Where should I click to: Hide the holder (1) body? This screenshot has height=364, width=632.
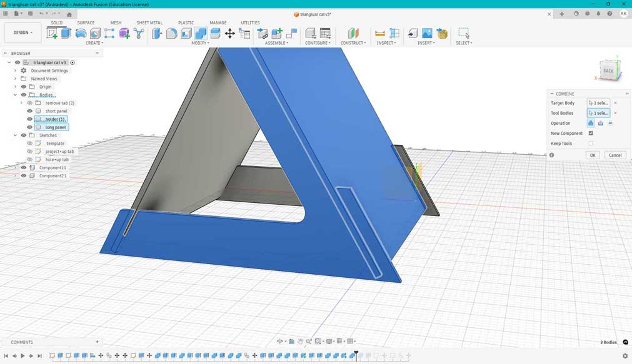[x=29, y=119]
